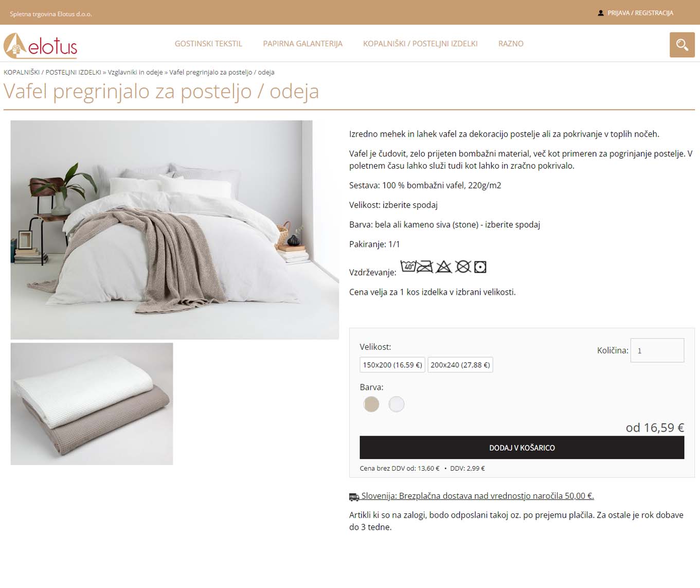Click DODAJ V KOŠARICO button
This screenshot has height=588, width=700.
tap(522, 448)
